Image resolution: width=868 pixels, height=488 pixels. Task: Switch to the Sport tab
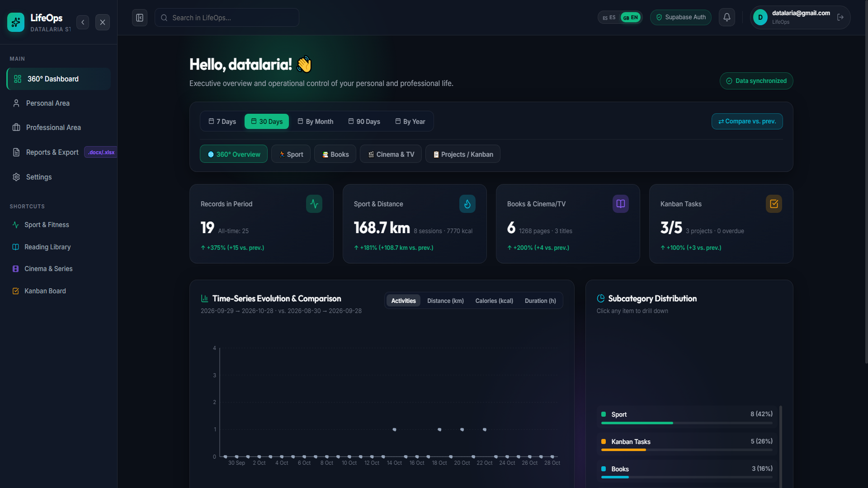tap(291, 154)
